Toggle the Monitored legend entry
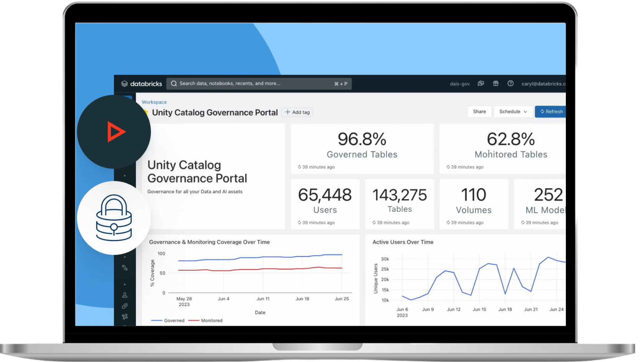 coord(205,320)
